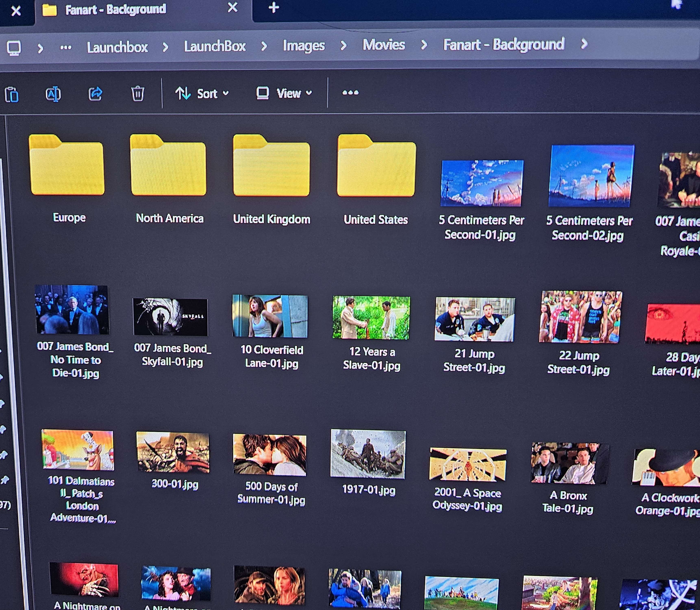Screen dimensions: 700x610
Task: Select 1917-01.jpg thumbnail
Action: 368,454
